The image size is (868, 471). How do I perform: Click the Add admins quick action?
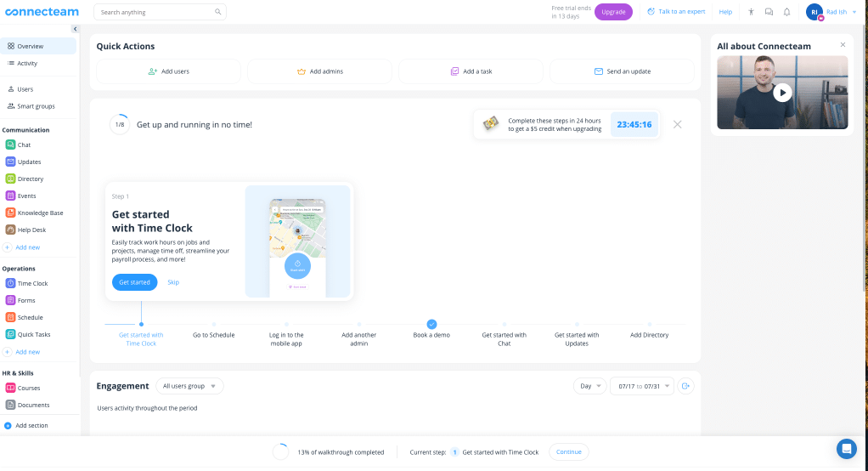click(319, 71)
